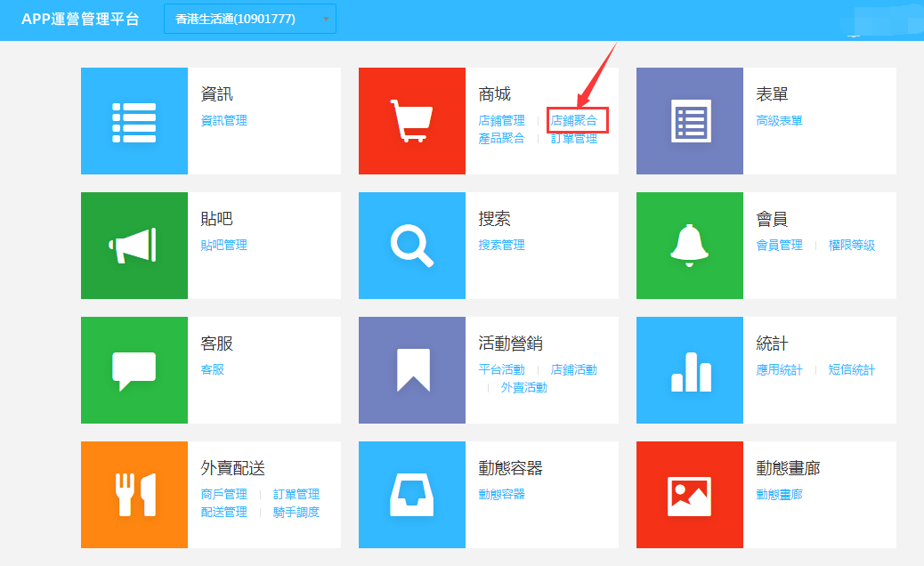Click the 搜索 card heading

[x=494, y=219]
